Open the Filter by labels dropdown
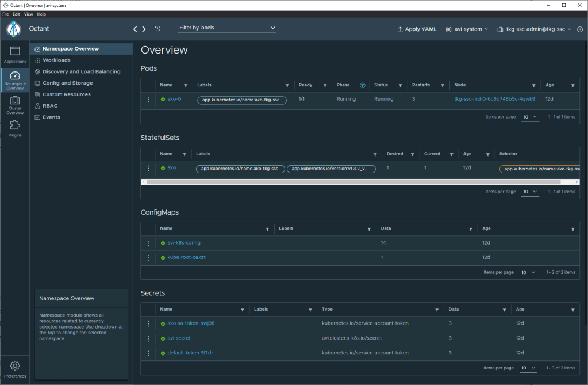588x385 pixels. 227,28
